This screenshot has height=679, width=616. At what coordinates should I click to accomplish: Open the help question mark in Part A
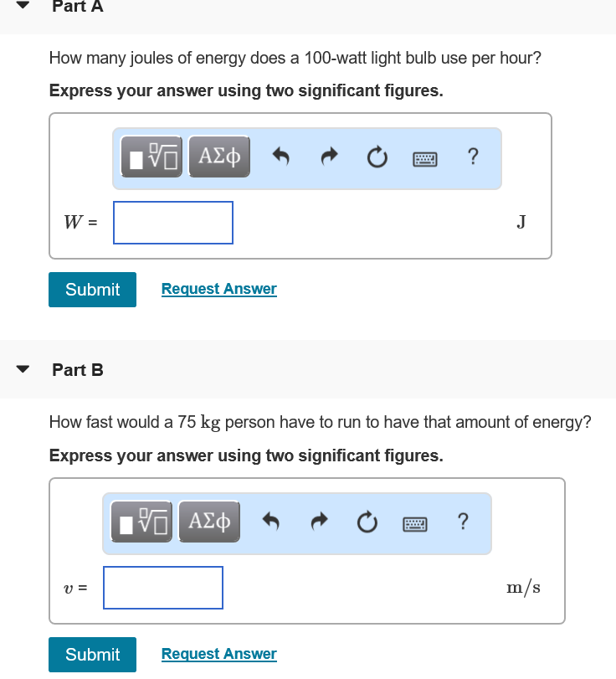pos(473,157)
